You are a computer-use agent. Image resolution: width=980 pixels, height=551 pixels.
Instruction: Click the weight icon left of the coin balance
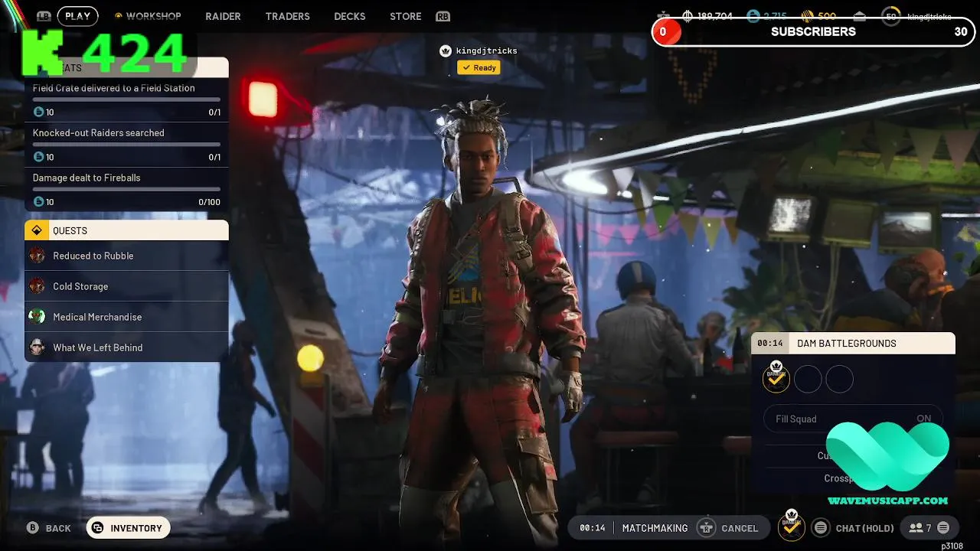[x=663, y=16]
